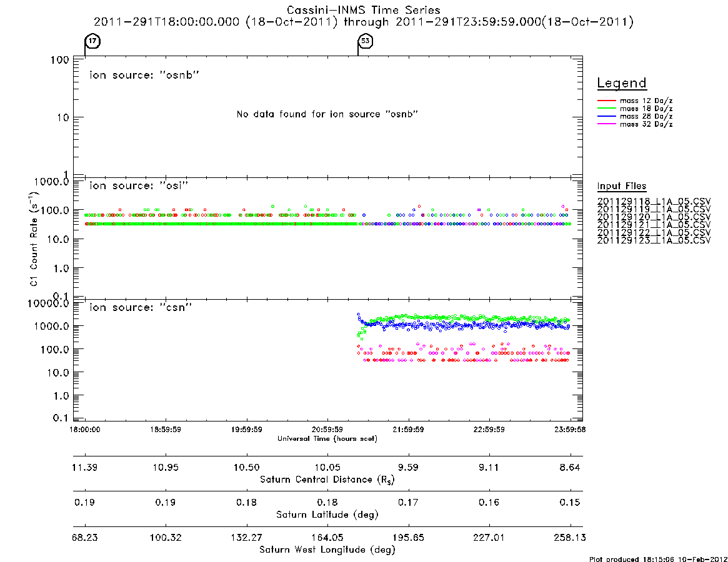Click the 23:59:58 time tick label
728x562 pixels.
pyautogui.click(x=570, y=430)
